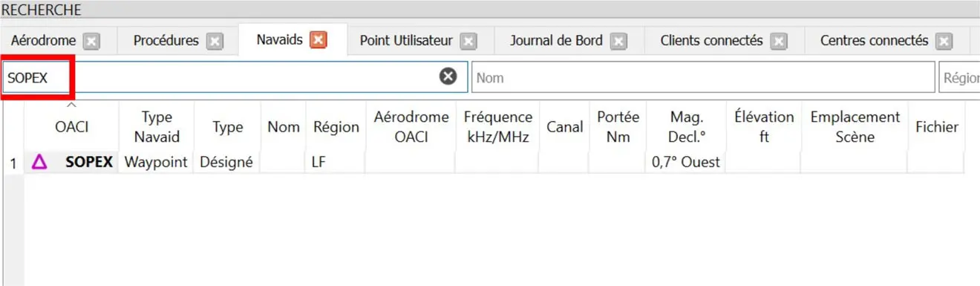
Task: Show the Clients connectés tab
Action: pyautogui.click(x=712, y=41)
